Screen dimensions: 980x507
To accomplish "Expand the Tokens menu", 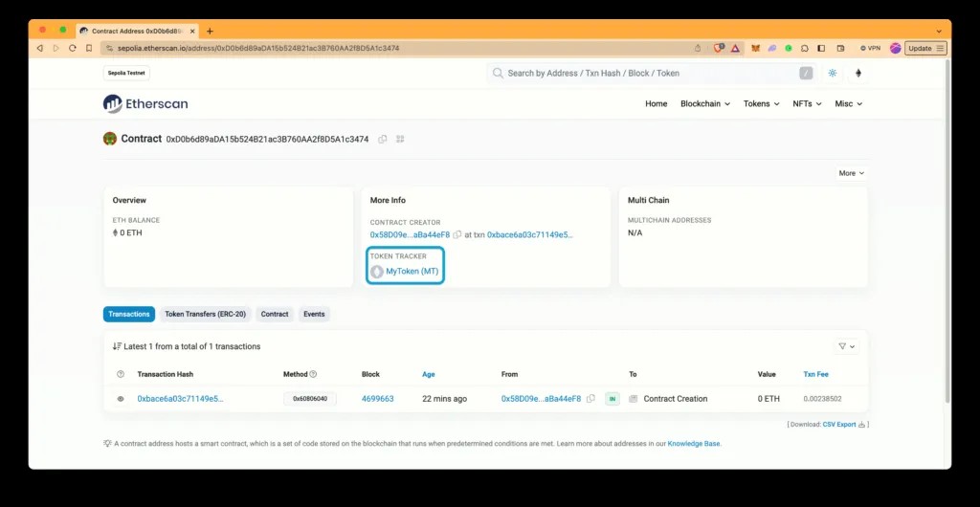I will point(761,103).
